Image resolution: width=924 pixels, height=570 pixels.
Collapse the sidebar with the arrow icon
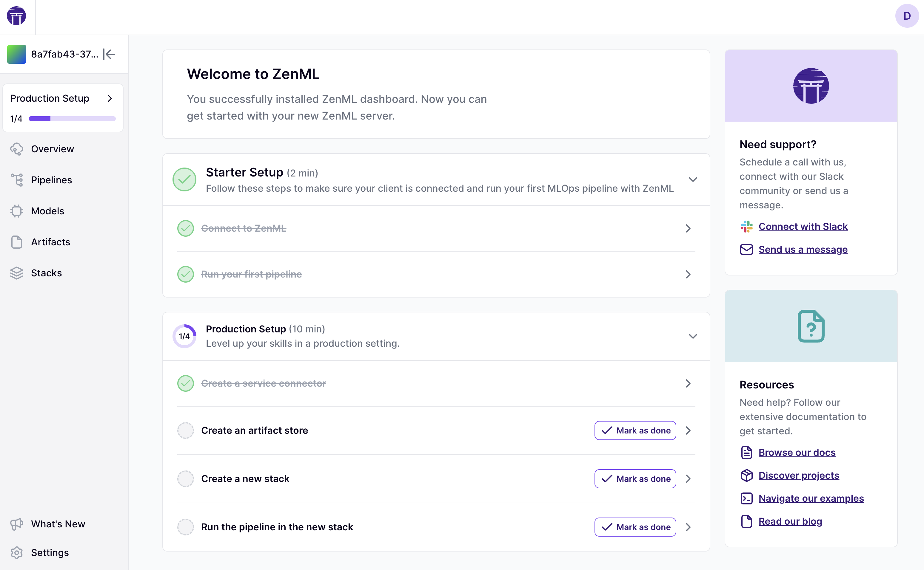tap(110, 54)
